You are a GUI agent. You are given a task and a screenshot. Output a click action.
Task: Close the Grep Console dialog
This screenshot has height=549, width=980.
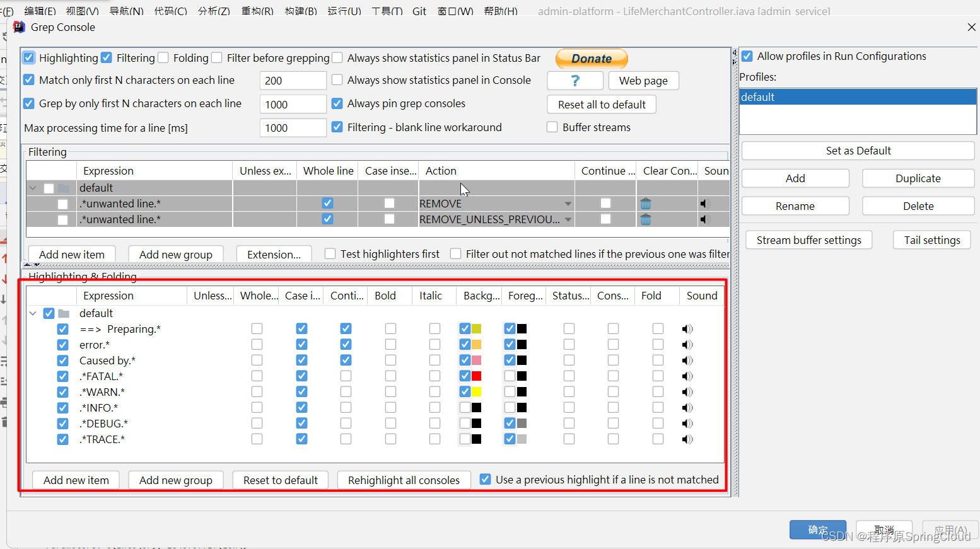coord(971,27)
